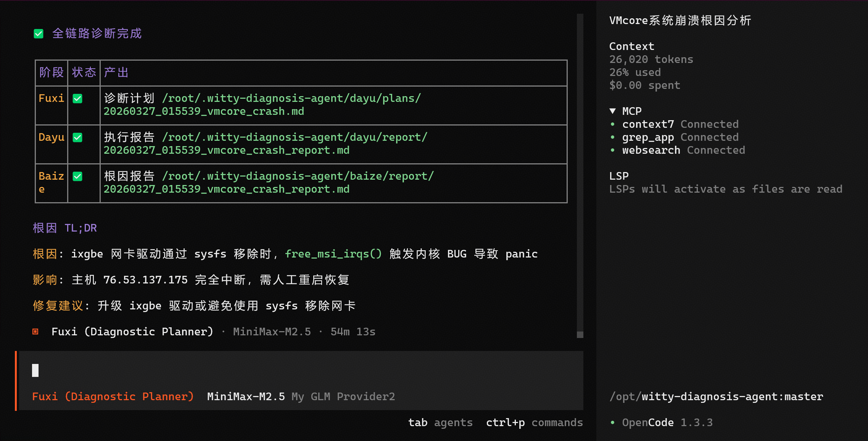Click the ctrl+p commands hint

(x=534, y=423)
